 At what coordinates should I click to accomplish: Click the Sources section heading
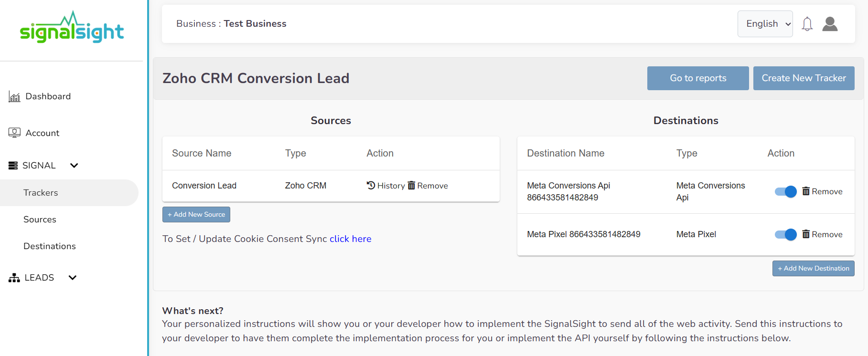331,121
